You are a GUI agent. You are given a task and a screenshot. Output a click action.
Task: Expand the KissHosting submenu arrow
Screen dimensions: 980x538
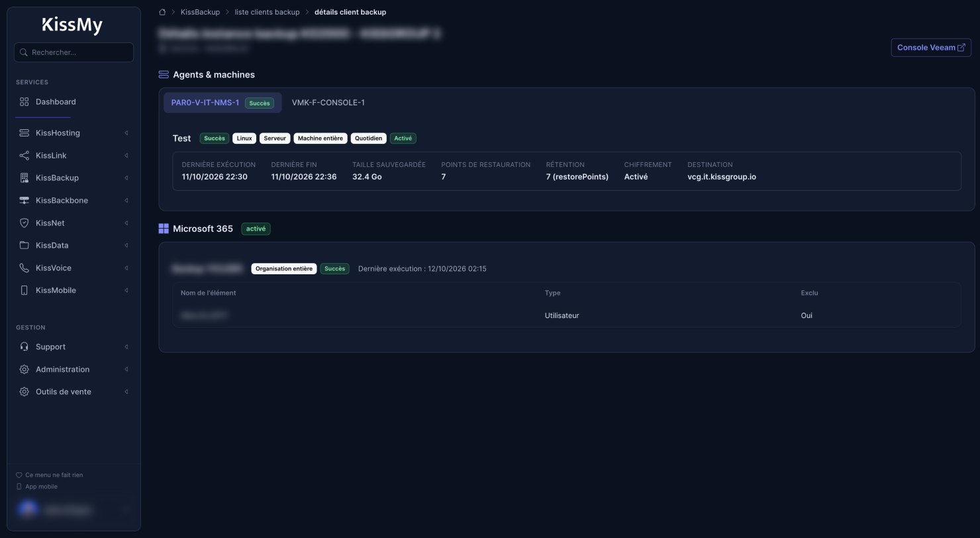point(126,133)
